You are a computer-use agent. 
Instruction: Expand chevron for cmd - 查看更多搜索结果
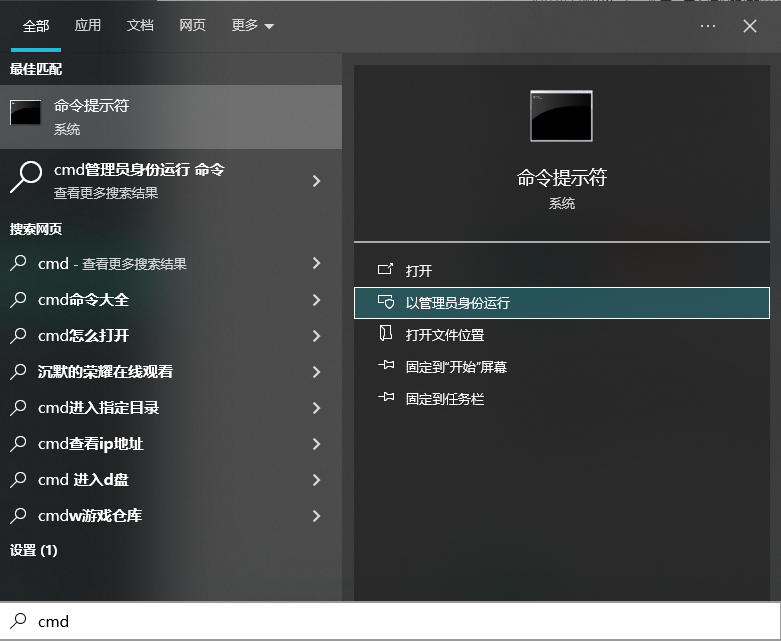tap(316, 263)
